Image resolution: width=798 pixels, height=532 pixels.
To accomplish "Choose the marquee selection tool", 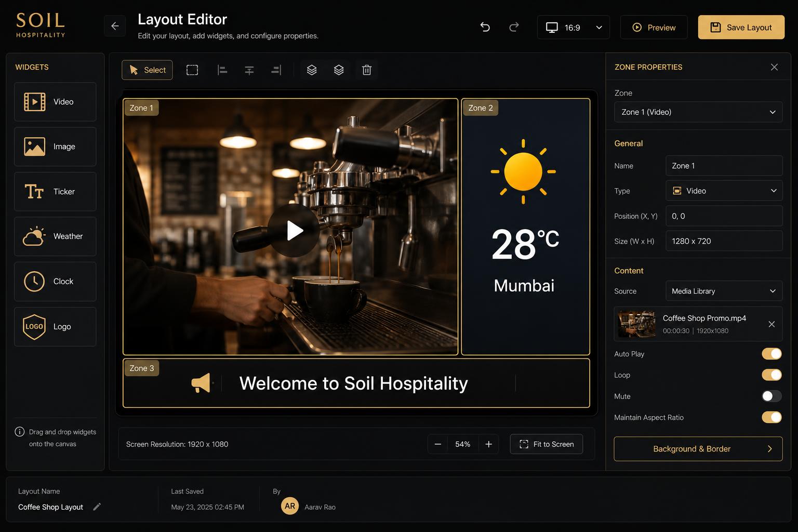I will pos(192,70).
